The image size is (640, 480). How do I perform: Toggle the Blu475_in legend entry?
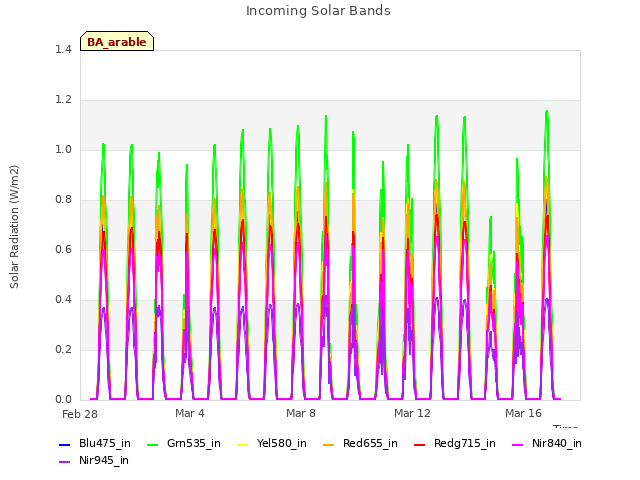pyautogui.click(x=95, y=444)
